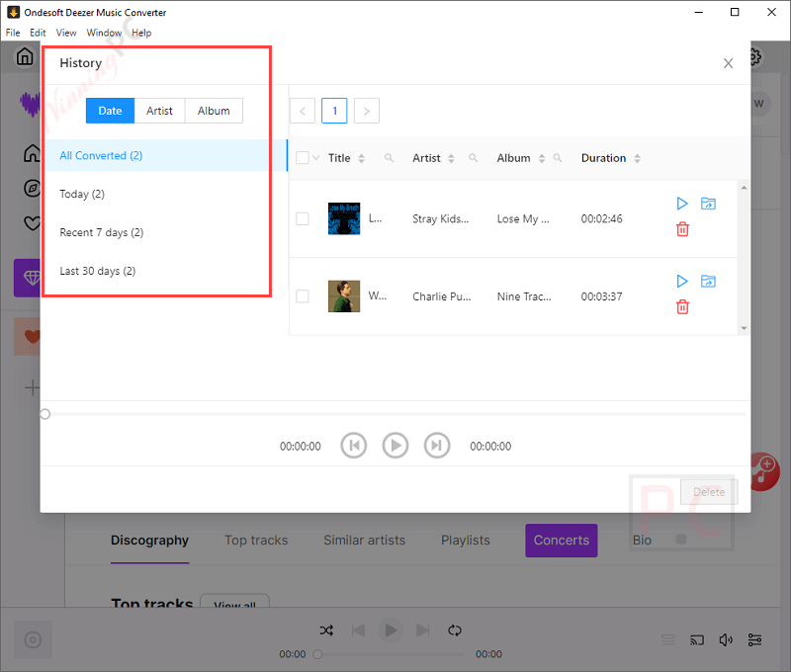Open the Edit menu
791x672 pixels.
[x=38, y=33]
